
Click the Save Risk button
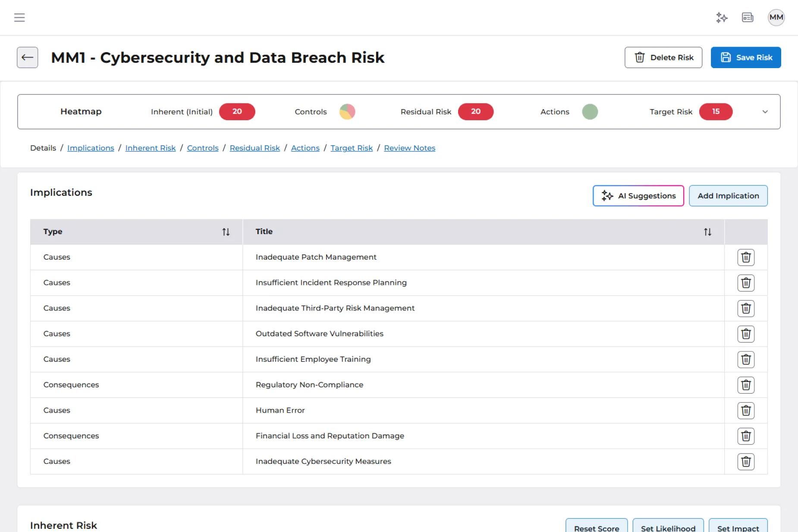pos(745,57)
